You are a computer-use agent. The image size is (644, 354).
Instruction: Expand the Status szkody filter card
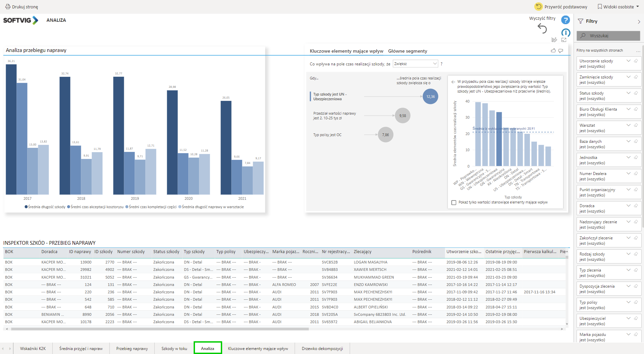pos(628,93)
